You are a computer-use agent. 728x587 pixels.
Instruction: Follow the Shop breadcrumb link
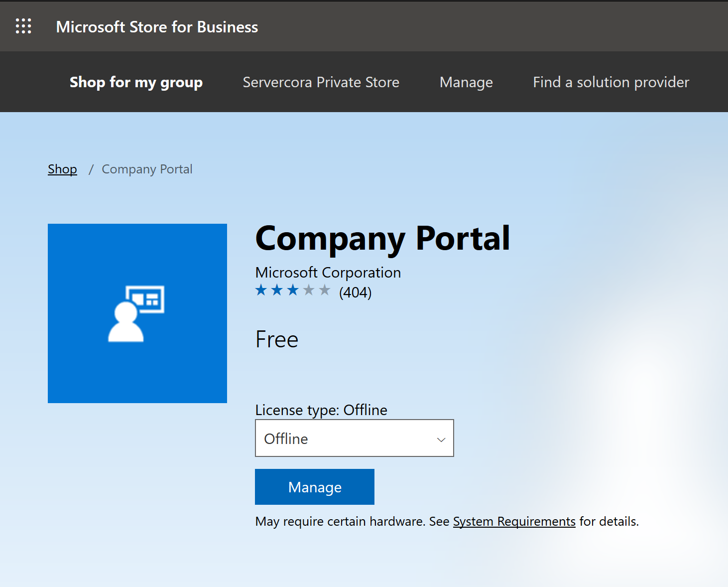pos(62,169)
